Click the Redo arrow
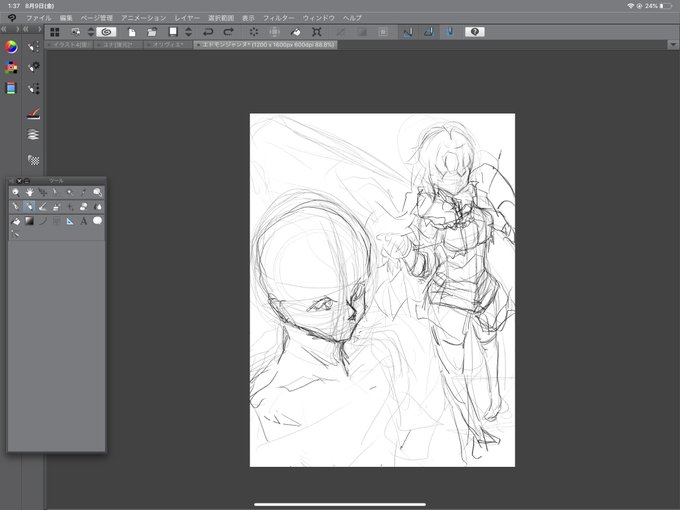This screenshot has height=510, width=680. click(x=229, y=32)
